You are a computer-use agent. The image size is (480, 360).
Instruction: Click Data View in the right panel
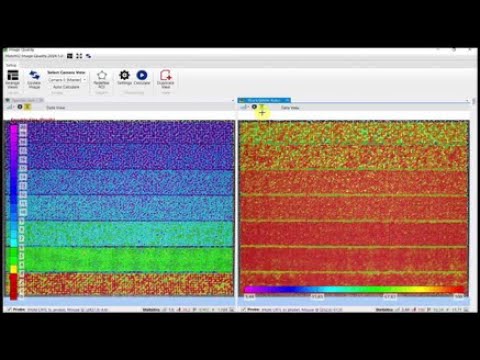tap(290, 108)
